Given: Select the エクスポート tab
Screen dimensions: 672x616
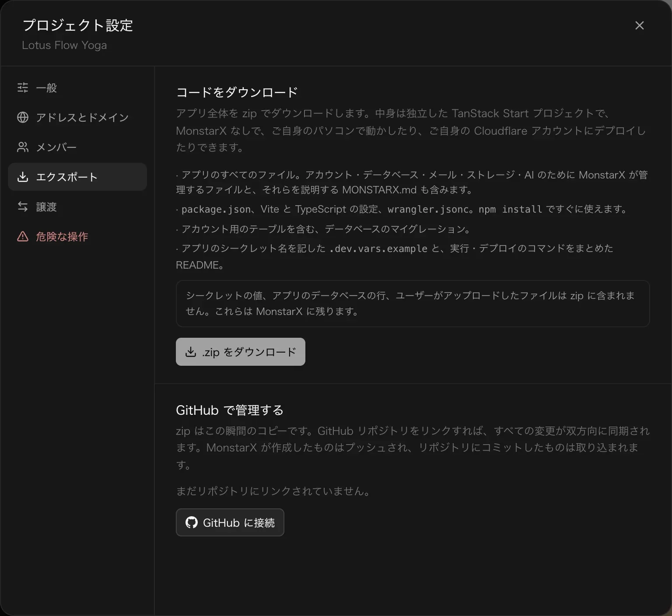Looking at the screenshot, I should pos(77,177).
